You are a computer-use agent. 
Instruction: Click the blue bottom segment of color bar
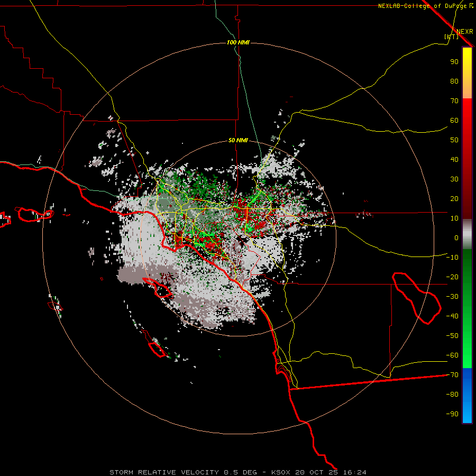(467, 396)
